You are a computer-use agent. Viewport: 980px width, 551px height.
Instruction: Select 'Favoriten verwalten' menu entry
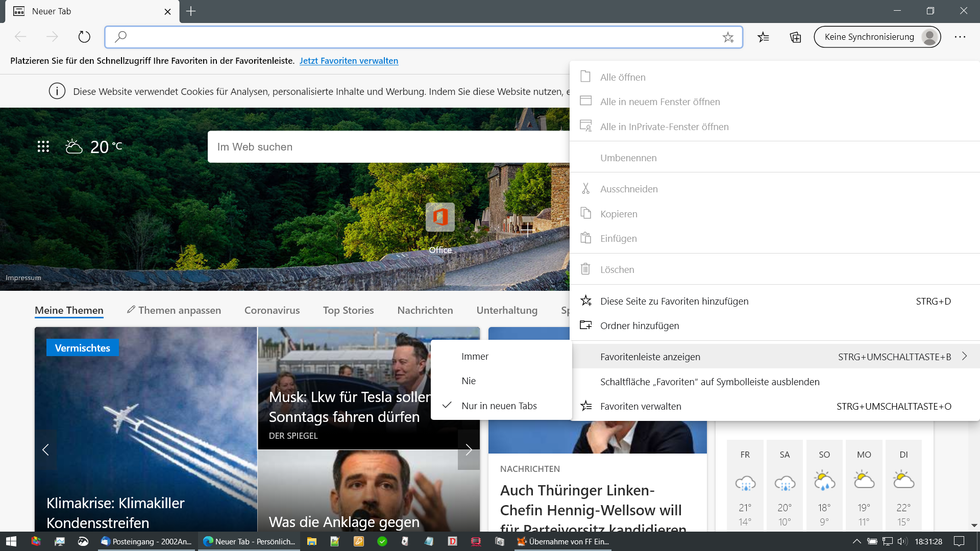(640, 407)
